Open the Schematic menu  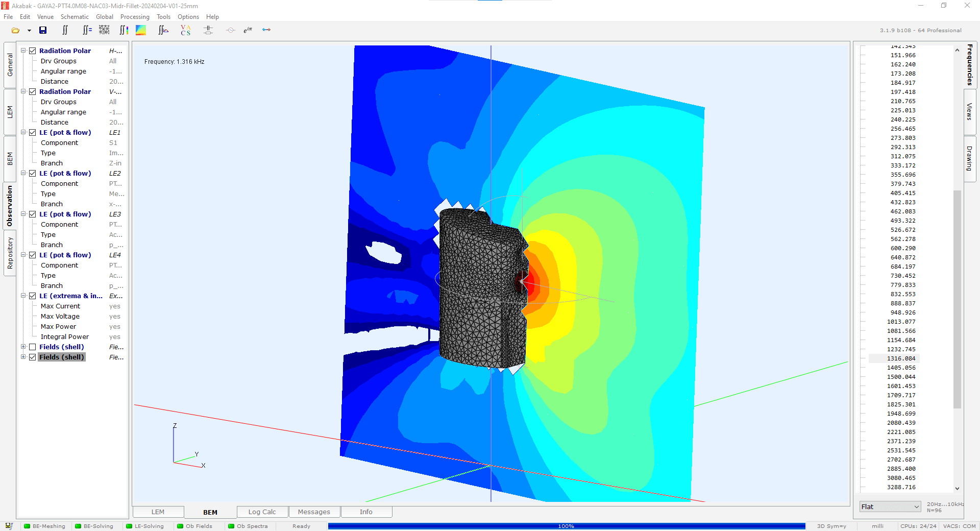pos(75,17)
